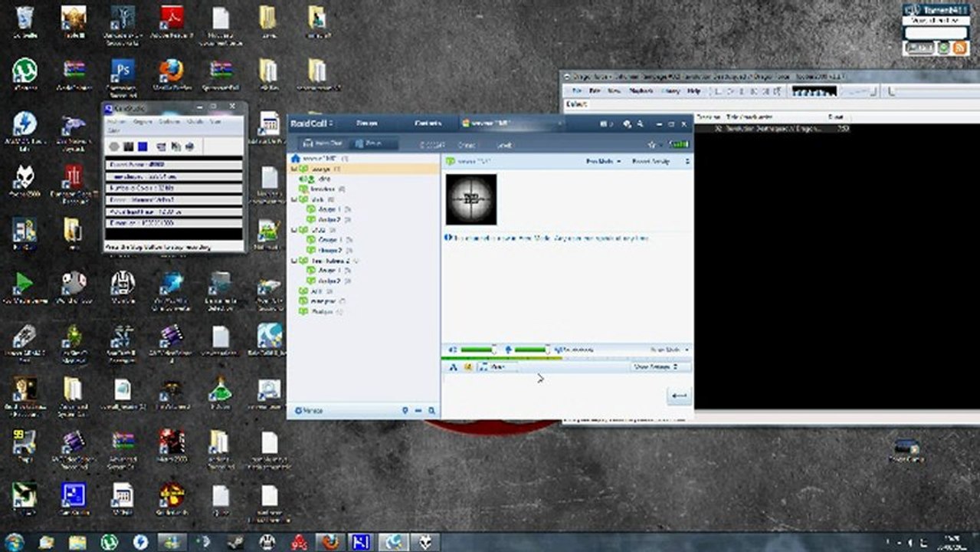Click the send arrow button in RaidCall
Screen dimensions: 980x552
pyautogui.click(x=679, y=396)
